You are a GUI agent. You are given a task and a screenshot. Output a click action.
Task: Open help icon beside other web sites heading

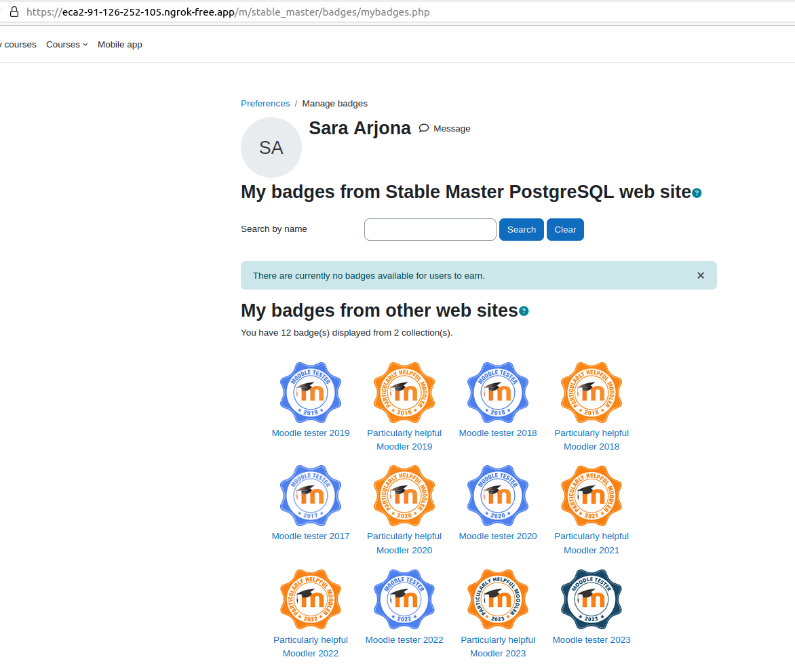click(524, 311)
